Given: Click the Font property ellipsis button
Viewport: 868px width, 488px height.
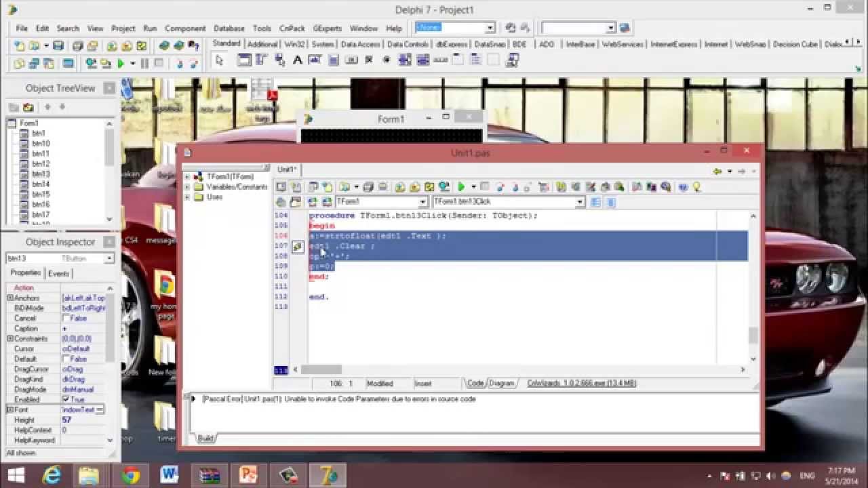Looking at the screenshot, I should tap(100, 409).
